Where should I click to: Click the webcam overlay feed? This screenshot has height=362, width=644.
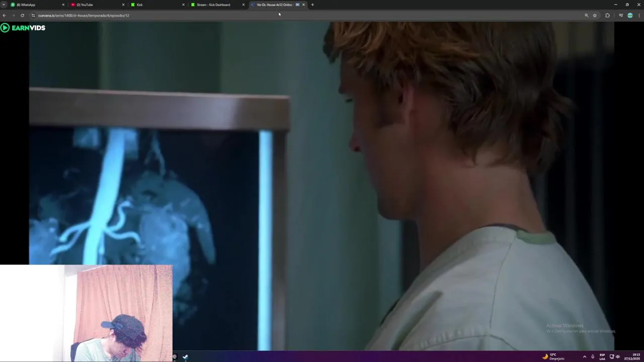(x=86, y=313)
